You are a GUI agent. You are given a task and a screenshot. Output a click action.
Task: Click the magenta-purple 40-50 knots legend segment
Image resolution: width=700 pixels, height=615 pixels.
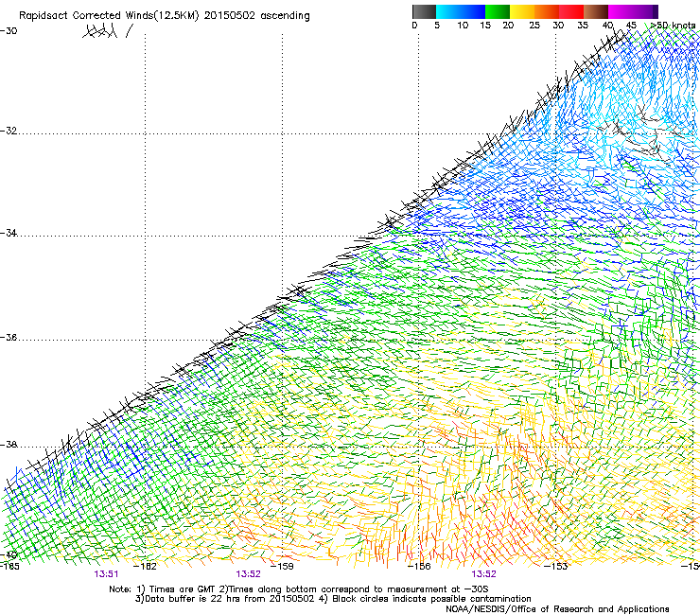click(x=633, y=11)
